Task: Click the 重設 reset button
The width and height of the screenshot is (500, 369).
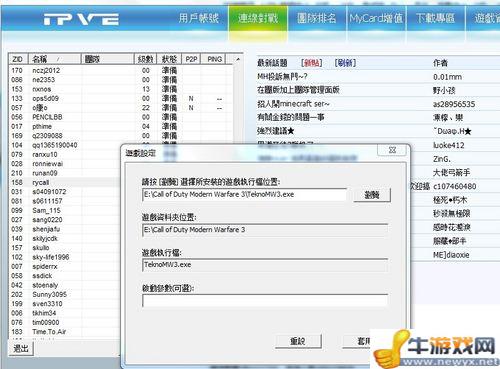Action: coord(298,341)
